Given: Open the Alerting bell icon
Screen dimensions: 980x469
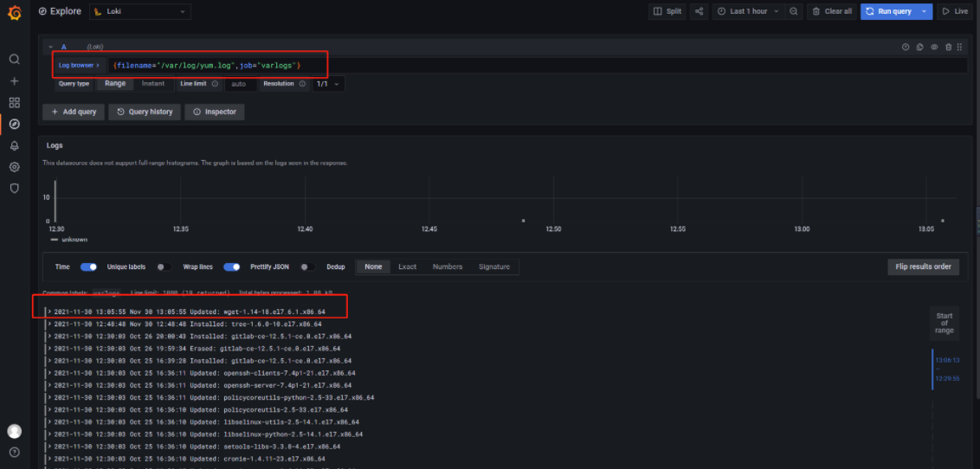Looking at the screenshot, I should (15, 145).
